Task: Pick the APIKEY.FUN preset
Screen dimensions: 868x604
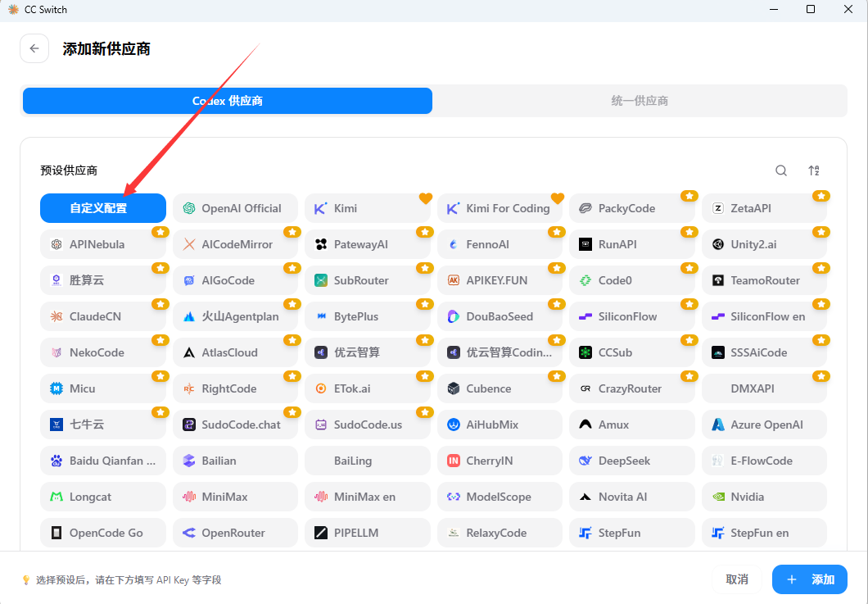Action: (x=500, y=280)
